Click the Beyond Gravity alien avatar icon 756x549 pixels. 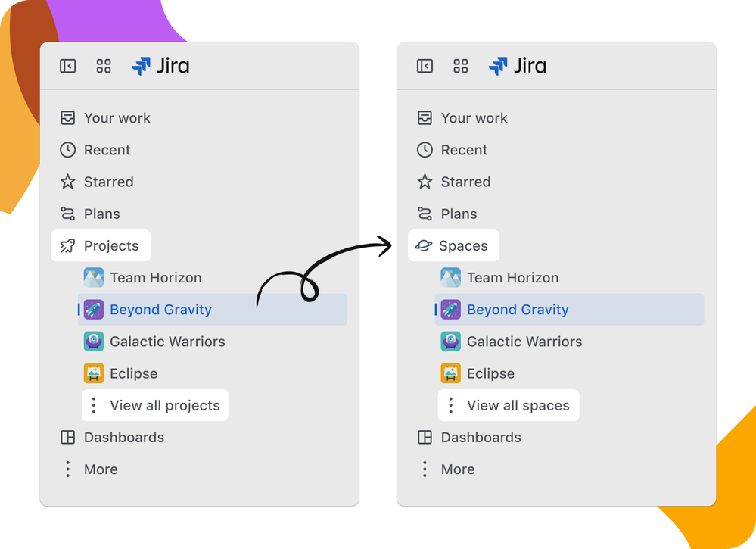click(x=93, y=309)
